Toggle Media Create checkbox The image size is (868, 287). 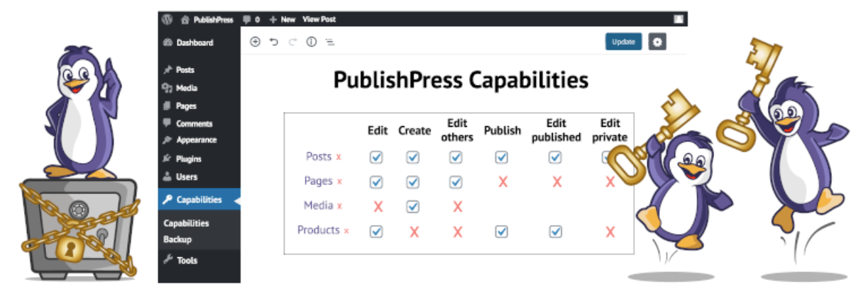click(413, 206)
